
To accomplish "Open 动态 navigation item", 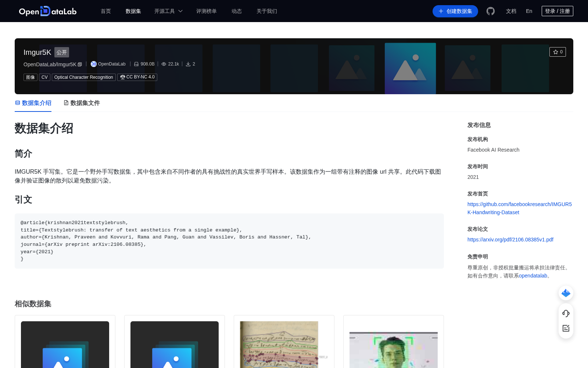I will coord(237,11).
